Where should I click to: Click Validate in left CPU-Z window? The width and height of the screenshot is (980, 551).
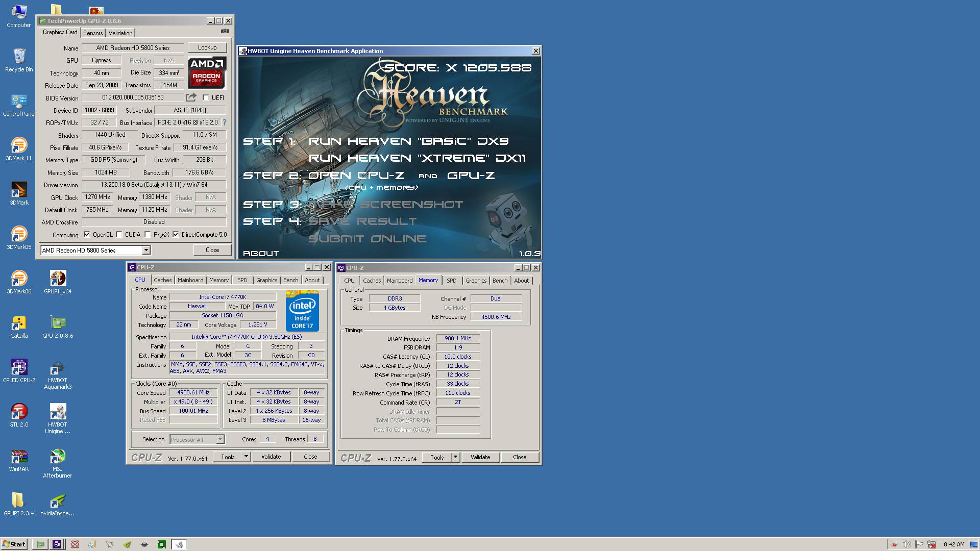tap(271, 457)
